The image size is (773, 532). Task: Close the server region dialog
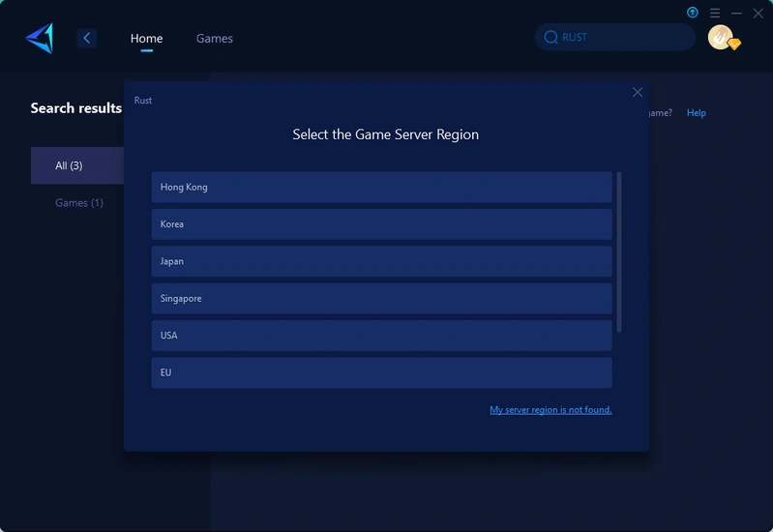click(x=638, y=92)
